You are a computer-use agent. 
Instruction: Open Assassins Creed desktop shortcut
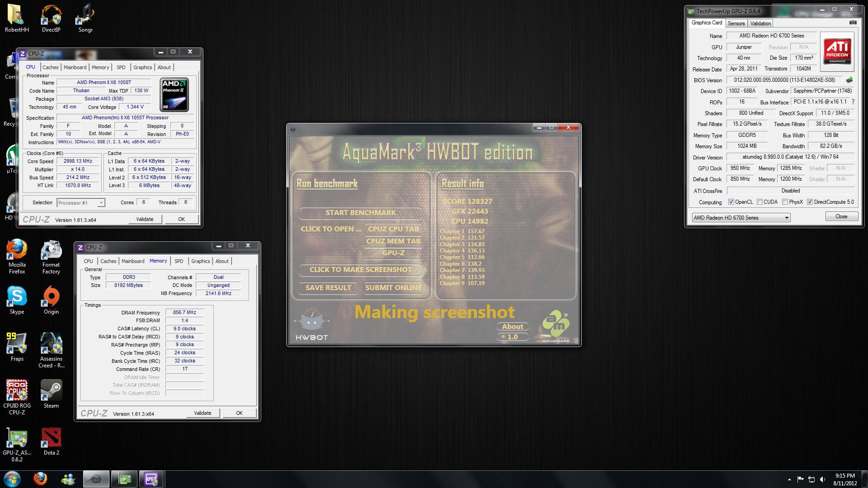51,350
